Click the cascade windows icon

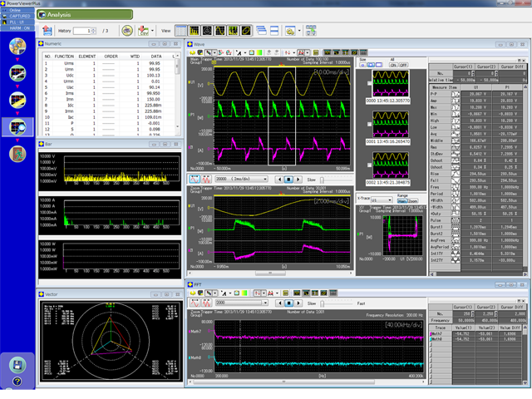261,31
